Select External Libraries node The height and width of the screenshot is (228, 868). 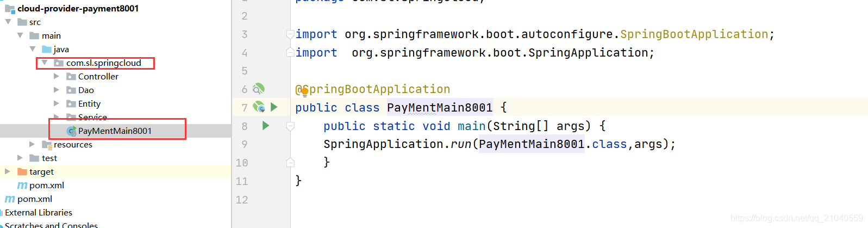[x=39, y=212]
